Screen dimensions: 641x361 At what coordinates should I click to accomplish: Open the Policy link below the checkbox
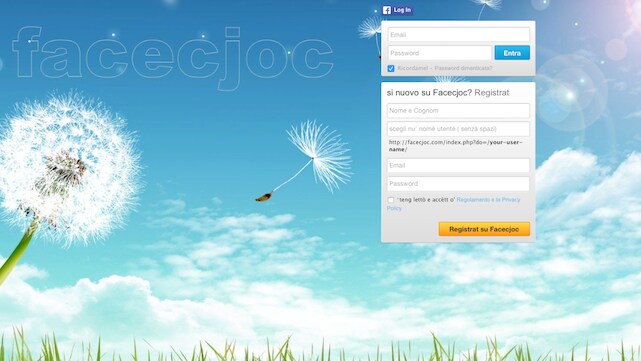(394, 208)
